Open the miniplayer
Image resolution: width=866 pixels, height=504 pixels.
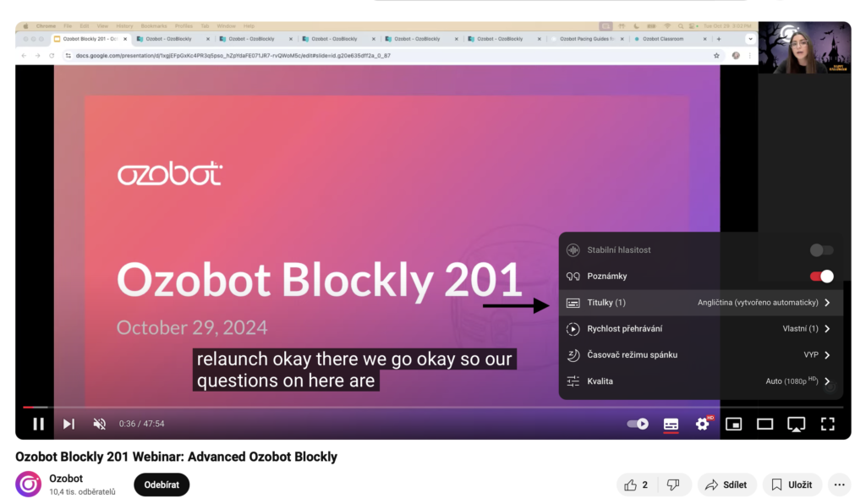point(733,424)
